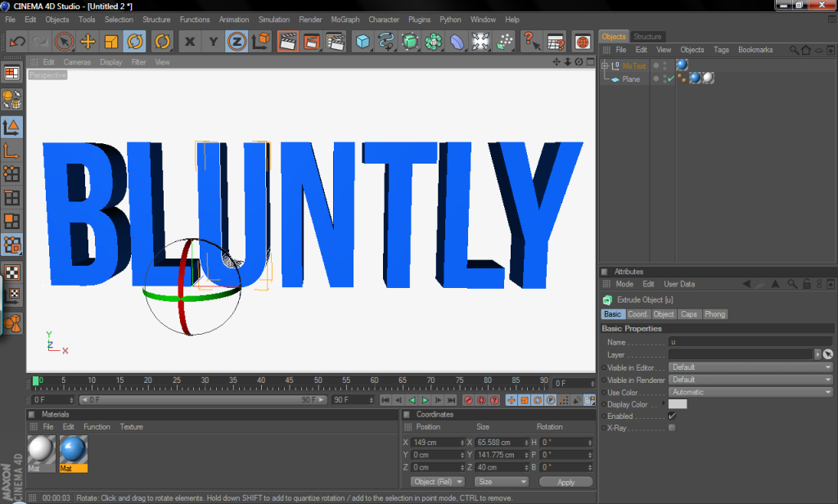Click the Display Color swatch
The image size is (838, 504).
click(678, 404)
